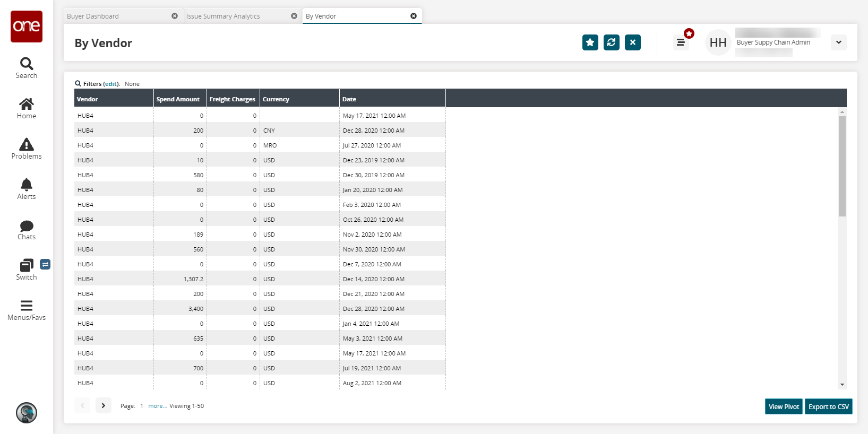The width and height of the screenshot is (868, 434).
Task: Click the Switch windows icon
Action: coord(27,265)
